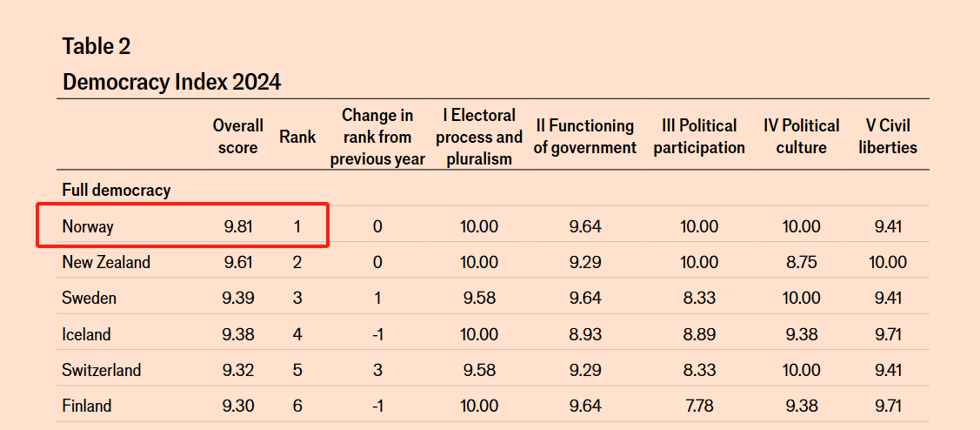Click the Full democracy section heading
Image resolution: width=980 pixels, height=430 pixels.
[117, 191]
